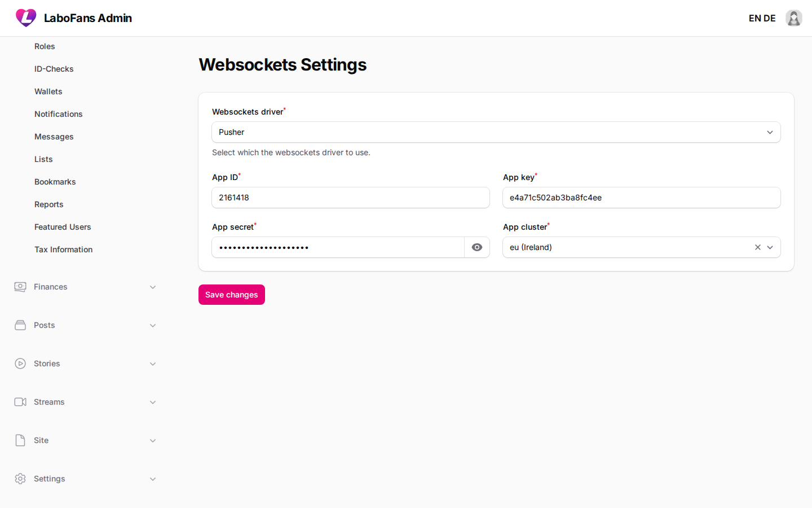Screen dimensions: 812x508
Task: Click the Stories menu label
Action: point(47,364)
